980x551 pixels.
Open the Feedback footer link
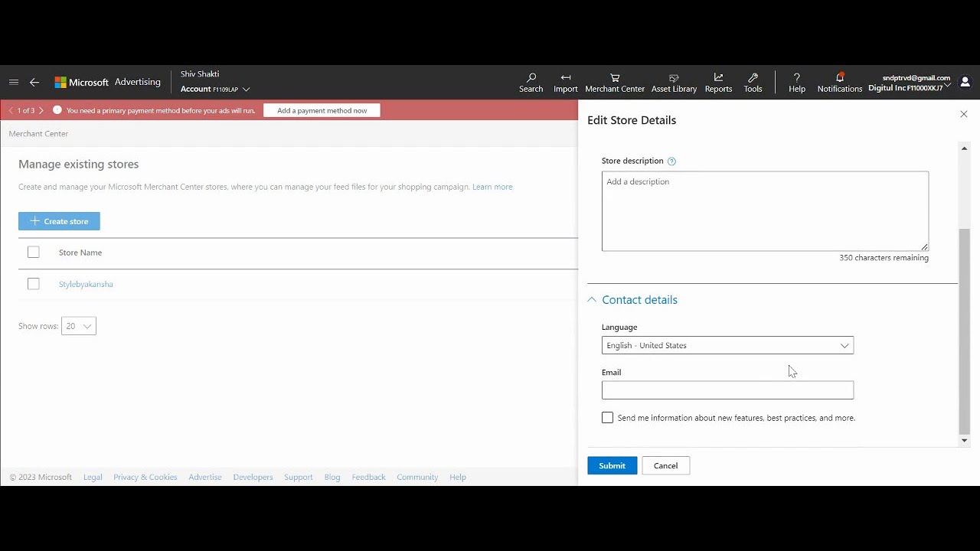pos(368,477)
